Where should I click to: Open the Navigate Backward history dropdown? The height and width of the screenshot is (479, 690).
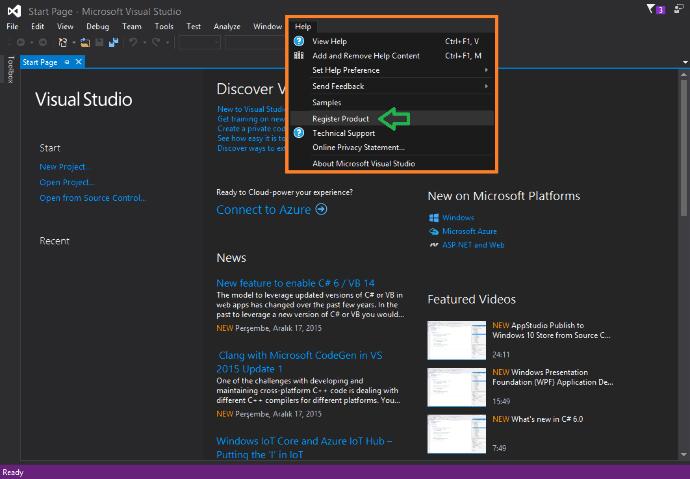click(x=32, y=43)
